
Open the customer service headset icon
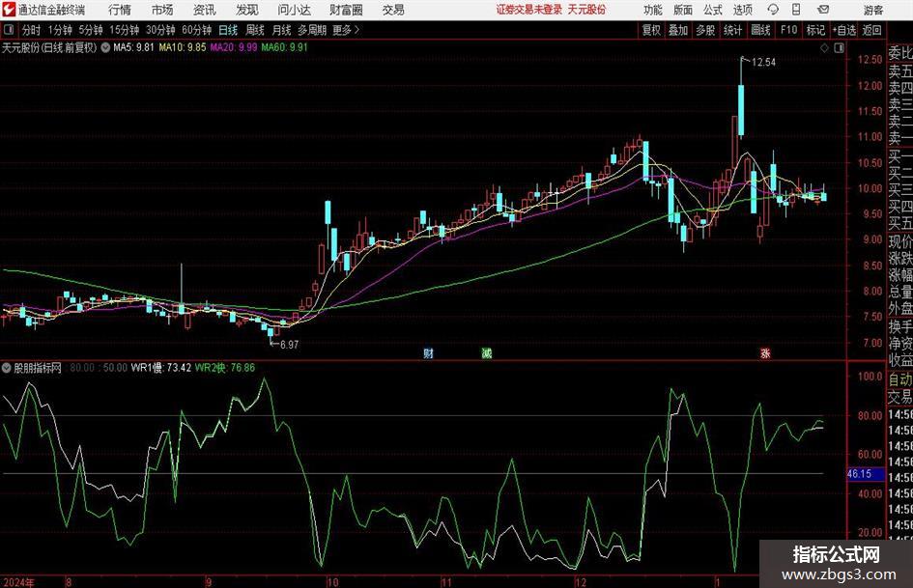773,10
